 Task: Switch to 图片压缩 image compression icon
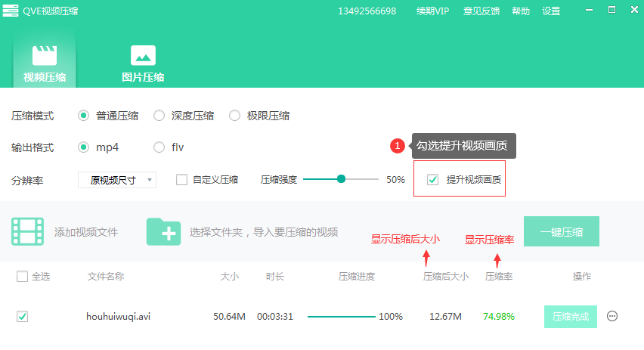[x=143, y=55]
